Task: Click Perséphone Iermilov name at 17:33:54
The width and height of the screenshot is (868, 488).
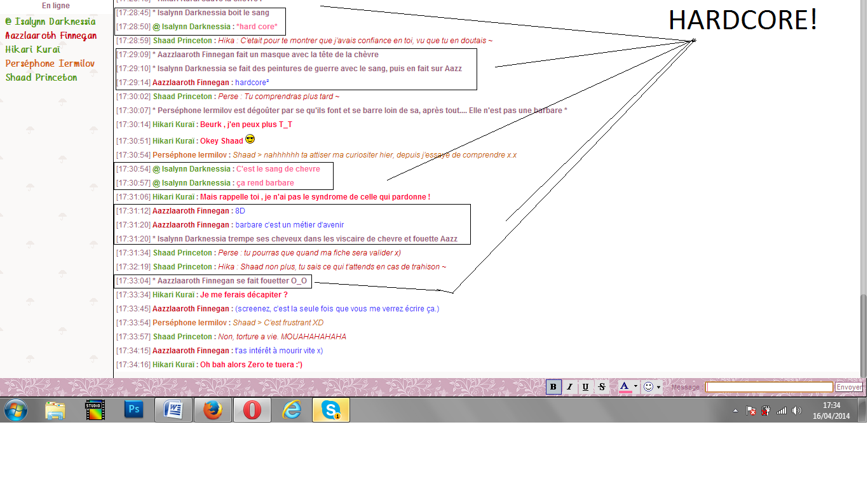Action: pos(189,323)
